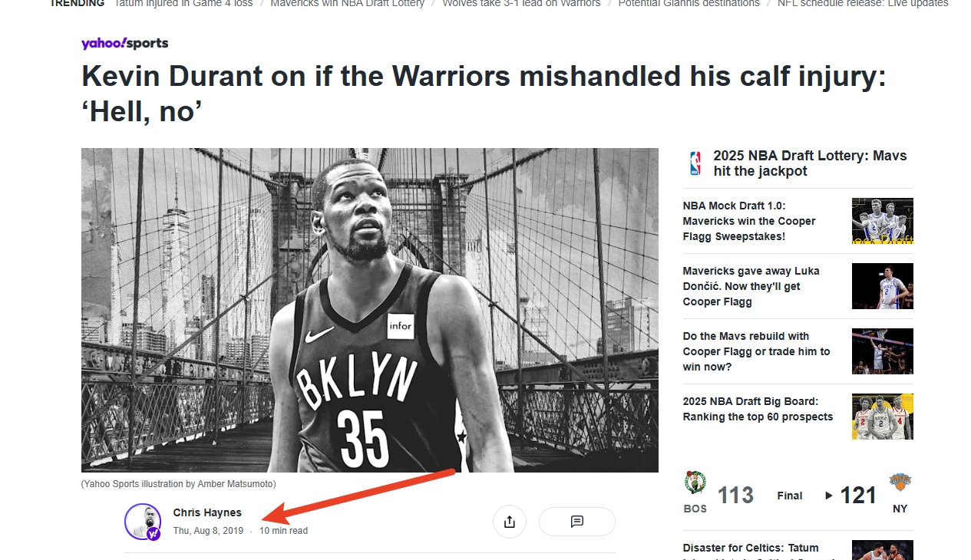Click Chris Haynes author avatar
Viewport: 971px width, 560px height.
coord(143,522)
